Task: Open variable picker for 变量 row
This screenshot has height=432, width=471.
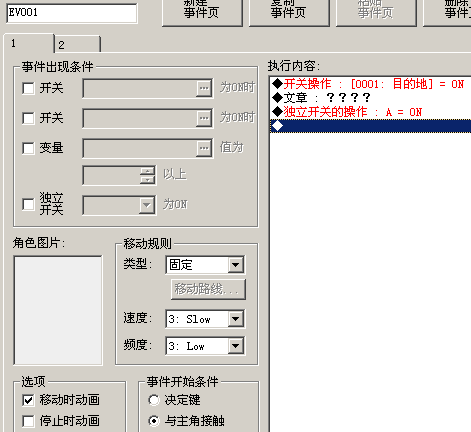Action: point(204,148)
